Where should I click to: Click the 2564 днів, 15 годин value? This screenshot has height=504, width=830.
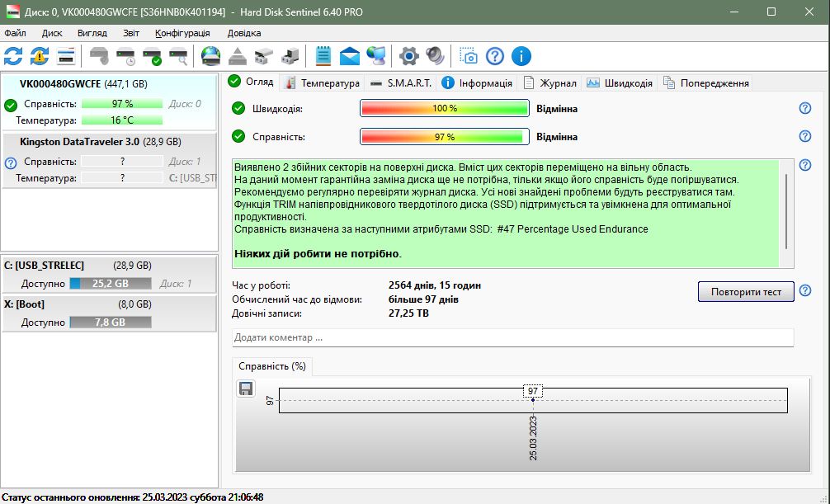click(435, 285)
